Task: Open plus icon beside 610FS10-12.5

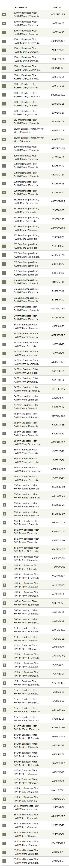Action: [4, 122]
